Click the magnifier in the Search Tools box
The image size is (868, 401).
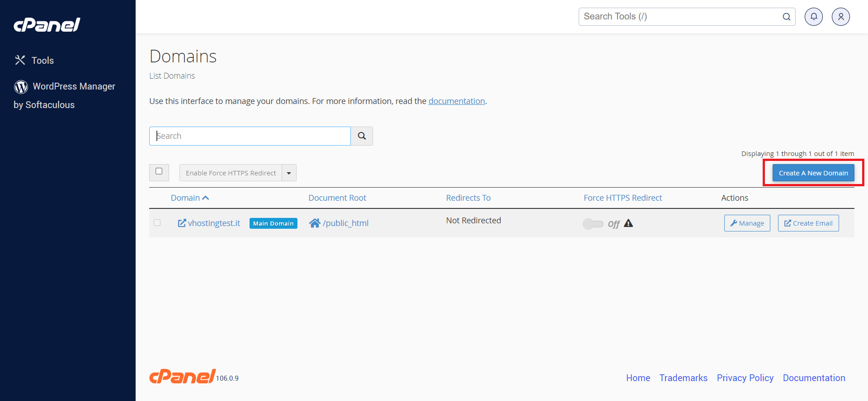(787, 17)
